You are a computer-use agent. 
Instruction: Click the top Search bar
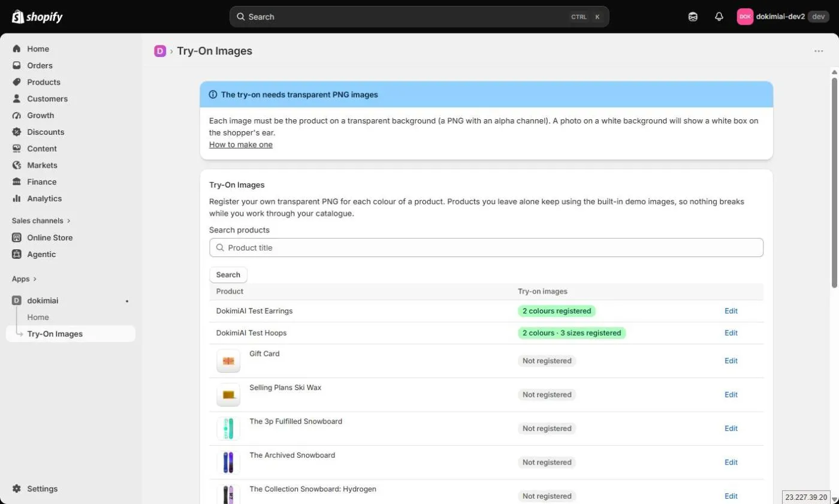tap(419, 17)
